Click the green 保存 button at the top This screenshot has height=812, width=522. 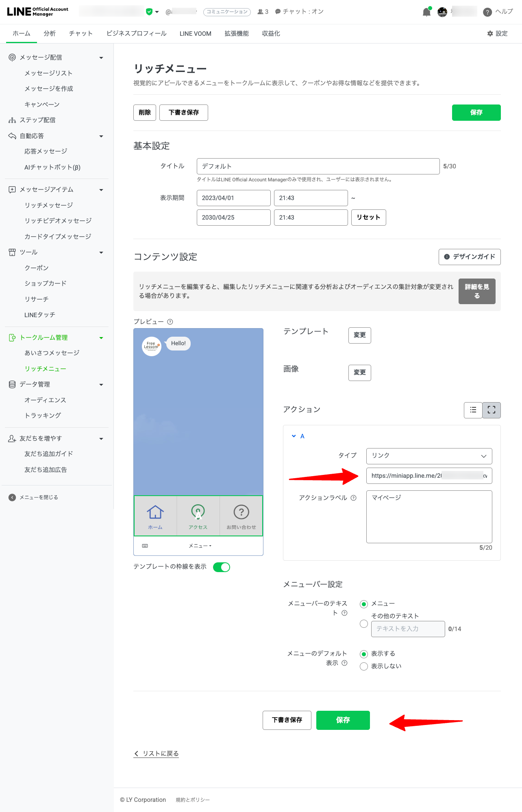[x=476, y=113]
